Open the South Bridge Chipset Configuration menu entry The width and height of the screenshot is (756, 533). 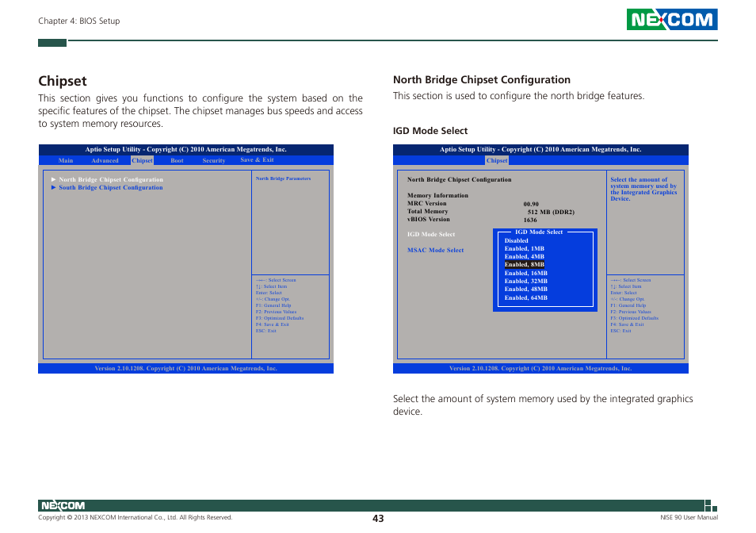tap(110, 188)
